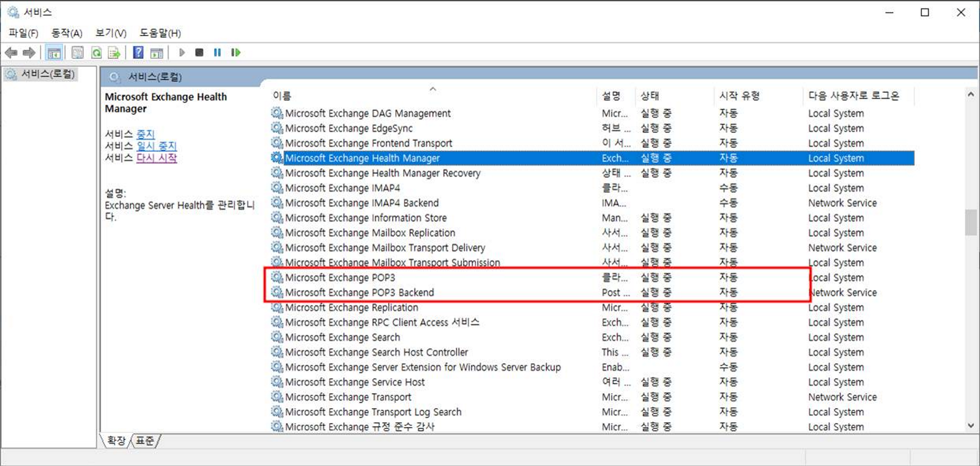This screenshot has height=466, width=980.
Task: Switch to the 표준 tab
Action: click(145, 440)
